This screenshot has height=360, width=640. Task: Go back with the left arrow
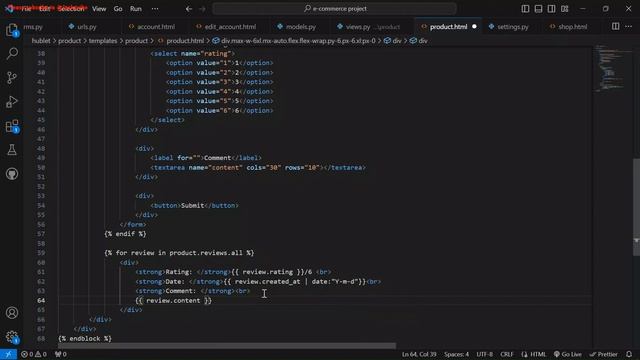[x=189, y=9]
